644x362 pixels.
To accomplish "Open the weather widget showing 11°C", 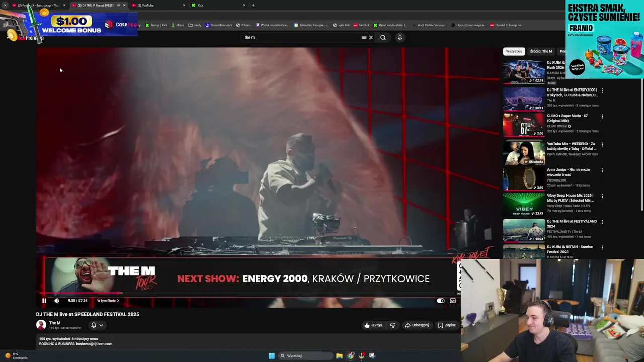I will [x=16, y=356].
